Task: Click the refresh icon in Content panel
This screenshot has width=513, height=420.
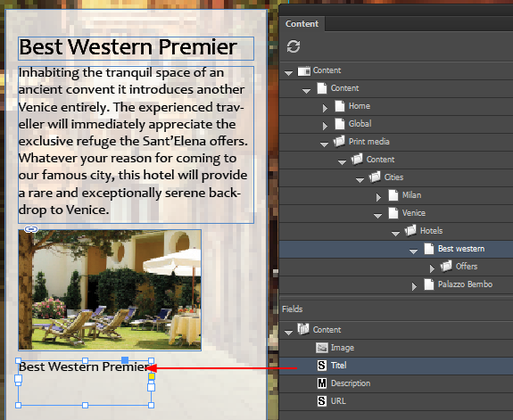Action: pos(294,46)
